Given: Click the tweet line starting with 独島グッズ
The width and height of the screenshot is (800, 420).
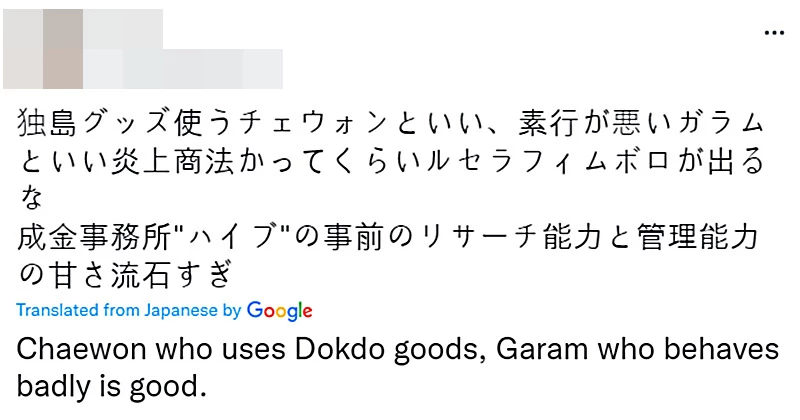Looking at the screenshot, I should point(391,123).
